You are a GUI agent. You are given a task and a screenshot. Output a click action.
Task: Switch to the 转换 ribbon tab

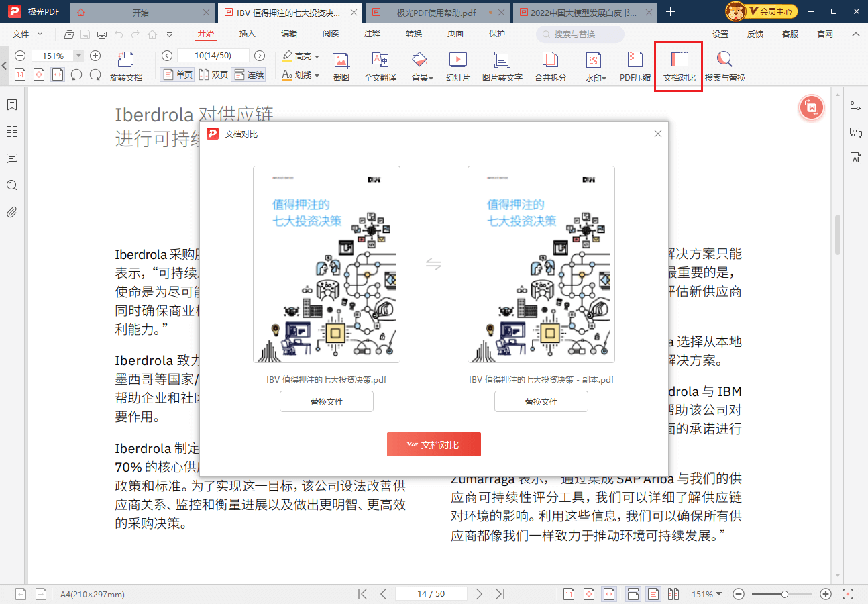click(x=414, y=34)
